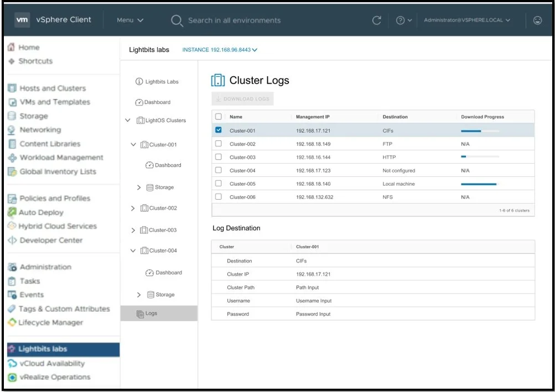Sort by Destination column header
This screenshot has height=392, width=555.
click(395, 117)
